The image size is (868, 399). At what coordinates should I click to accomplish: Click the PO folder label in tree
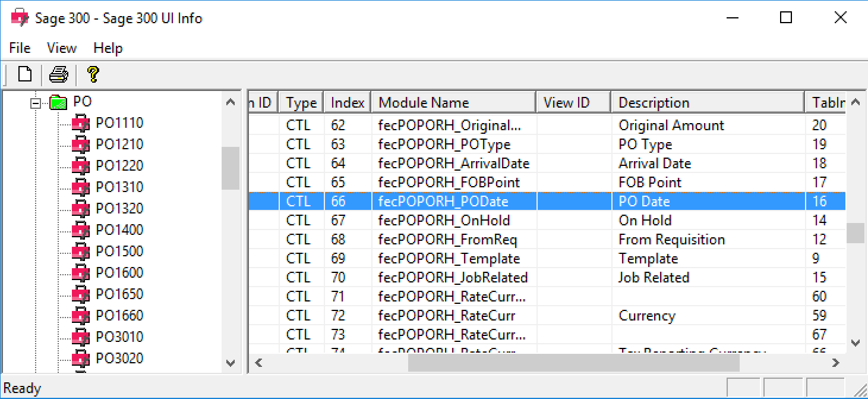pos(83,102)
